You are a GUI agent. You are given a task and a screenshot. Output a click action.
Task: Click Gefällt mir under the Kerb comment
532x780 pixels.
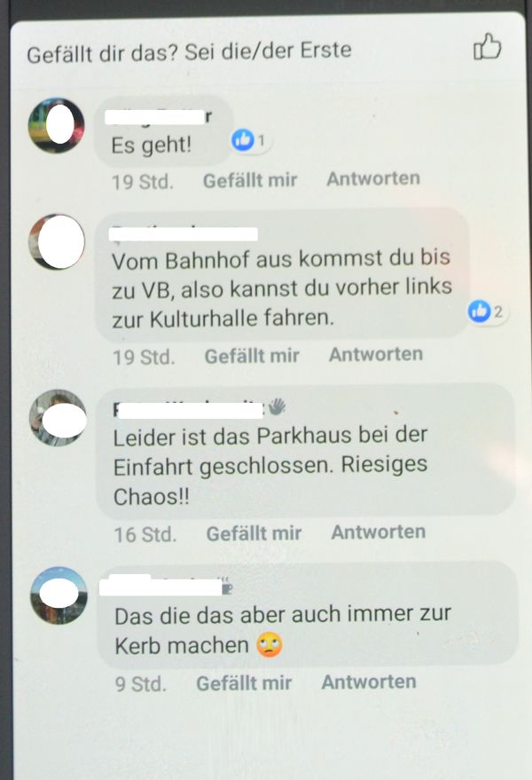click(x=244, y=683)
